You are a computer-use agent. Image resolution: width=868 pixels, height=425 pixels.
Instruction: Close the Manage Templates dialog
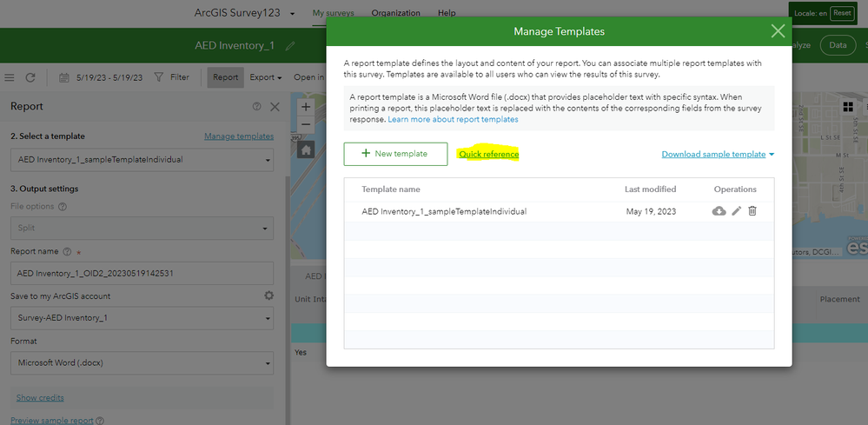pyautogui.click(x=778, y=31)
